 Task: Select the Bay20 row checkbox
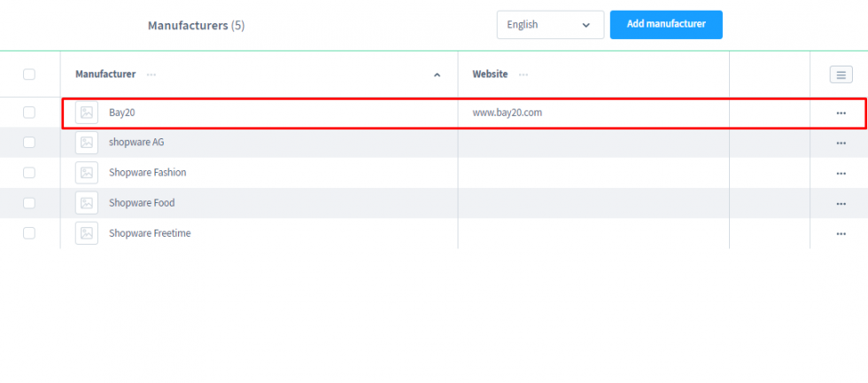[29, 113]
